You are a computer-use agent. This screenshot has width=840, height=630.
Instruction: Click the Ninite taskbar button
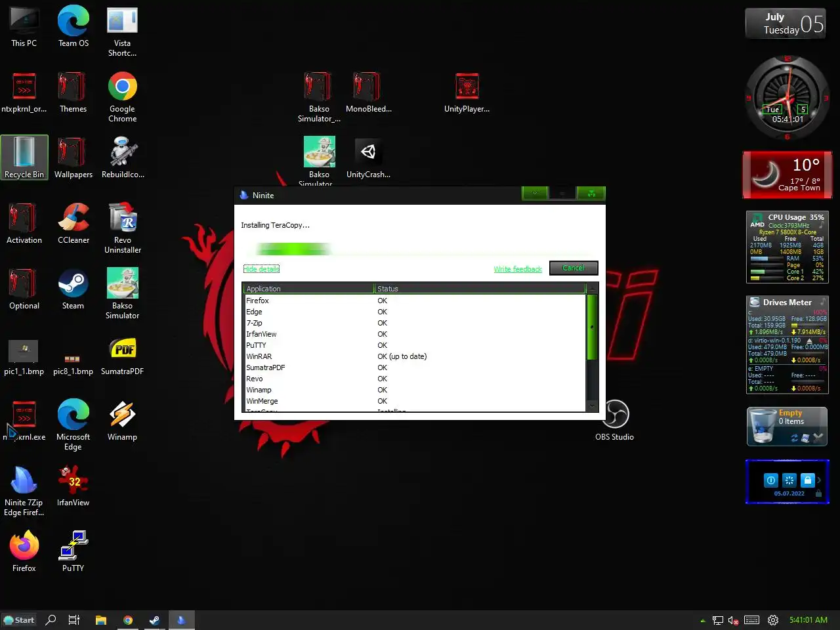181,620
